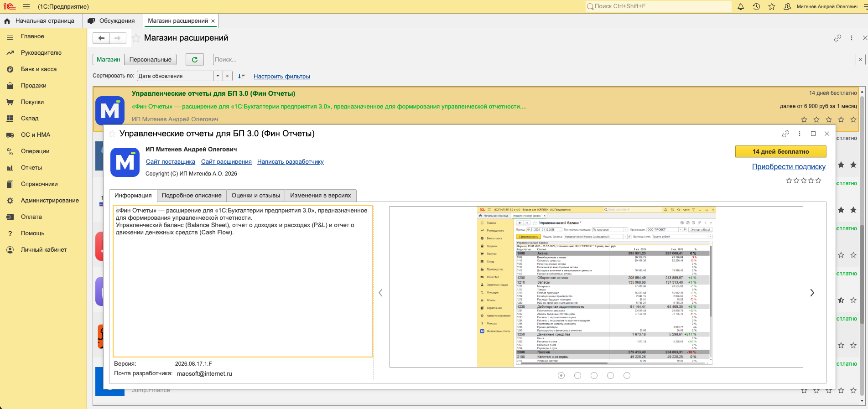Open the Информация tab in the dialog

coord(133,196)
